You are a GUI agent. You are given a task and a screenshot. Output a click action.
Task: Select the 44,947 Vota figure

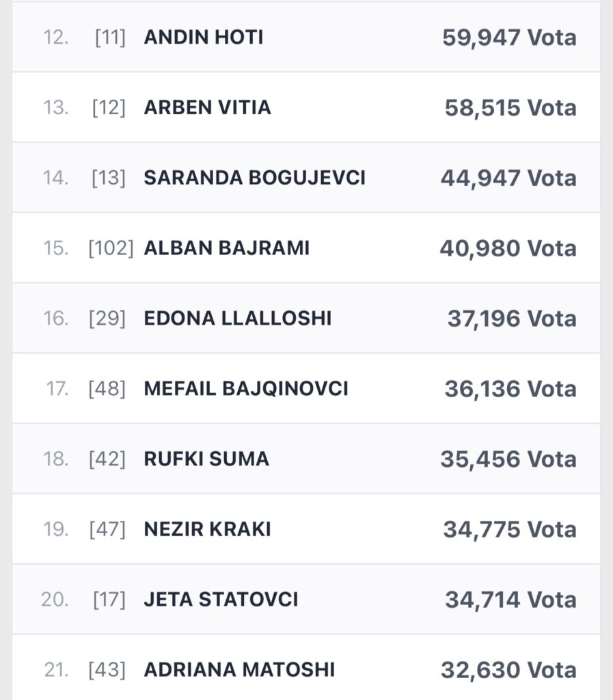click(508, 178)
